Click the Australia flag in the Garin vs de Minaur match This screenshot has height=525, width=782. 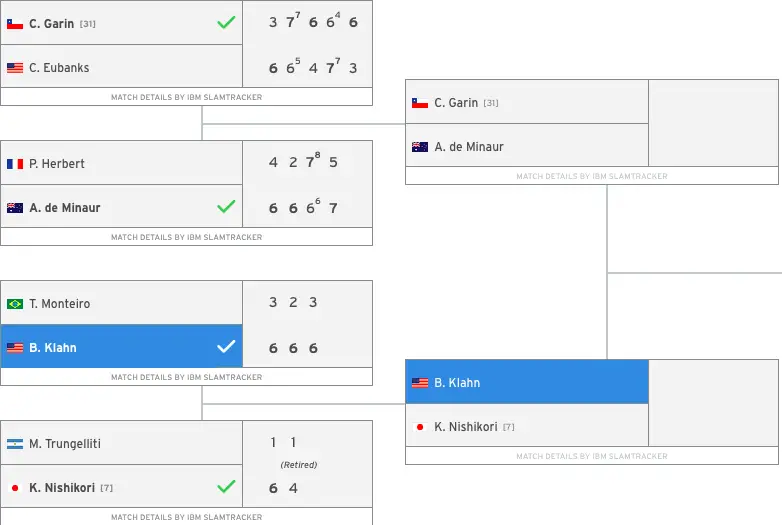tap(420, 147)
